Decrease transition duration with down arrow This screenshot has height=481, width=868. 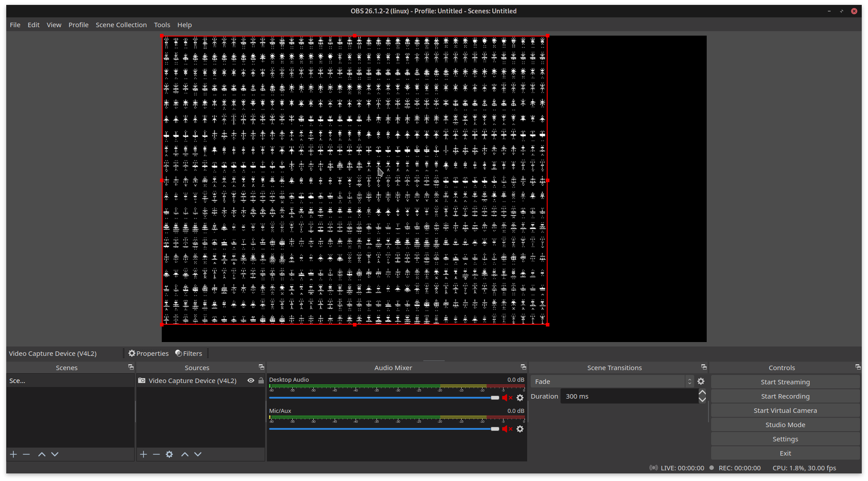click(702, 400)
